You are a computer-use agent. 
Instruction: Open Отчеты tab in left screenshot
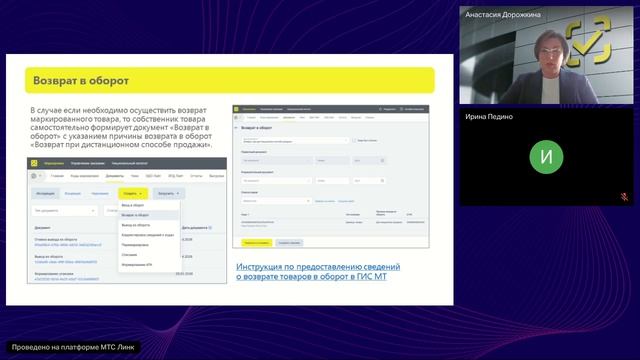tap(196, 176)
